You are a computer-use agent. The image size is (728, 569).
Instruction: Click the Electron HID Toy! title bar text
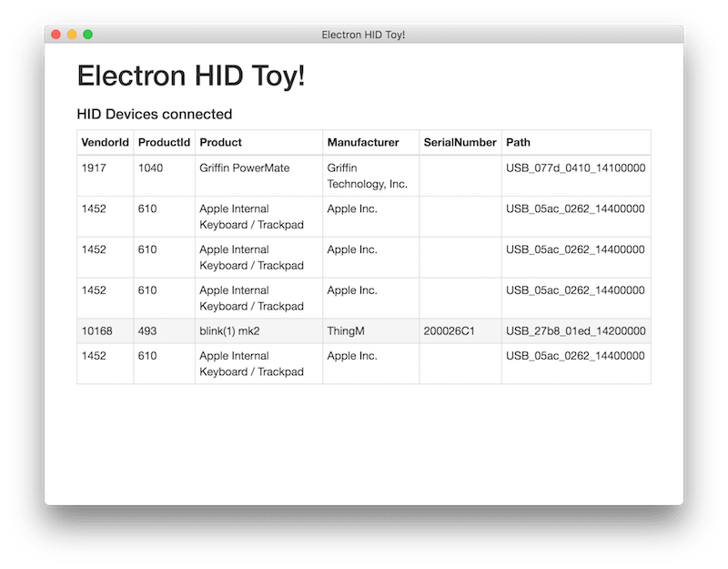click(x=364, y=33)
